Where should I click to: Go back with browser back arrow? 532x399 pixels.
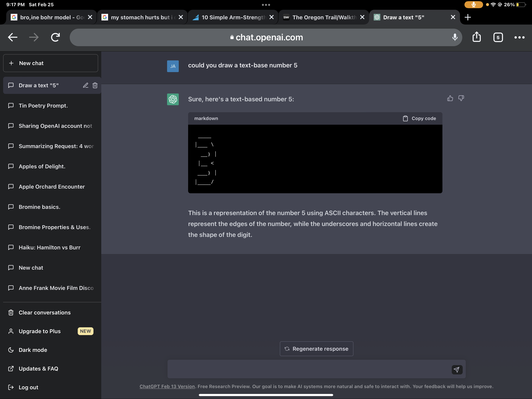[x=12, y=37]
